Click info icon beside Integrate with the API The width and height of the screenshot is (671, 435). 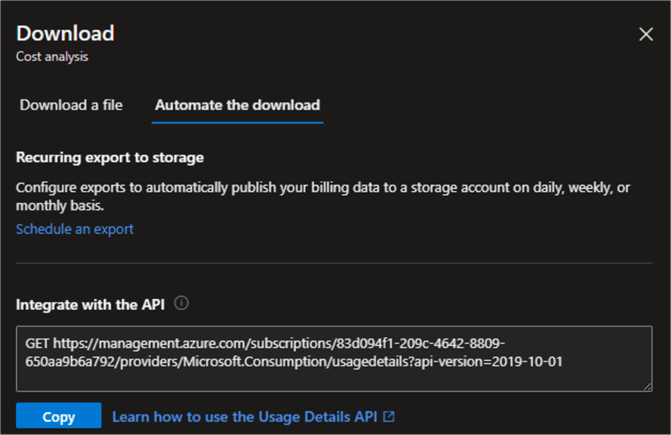[182, 303]
